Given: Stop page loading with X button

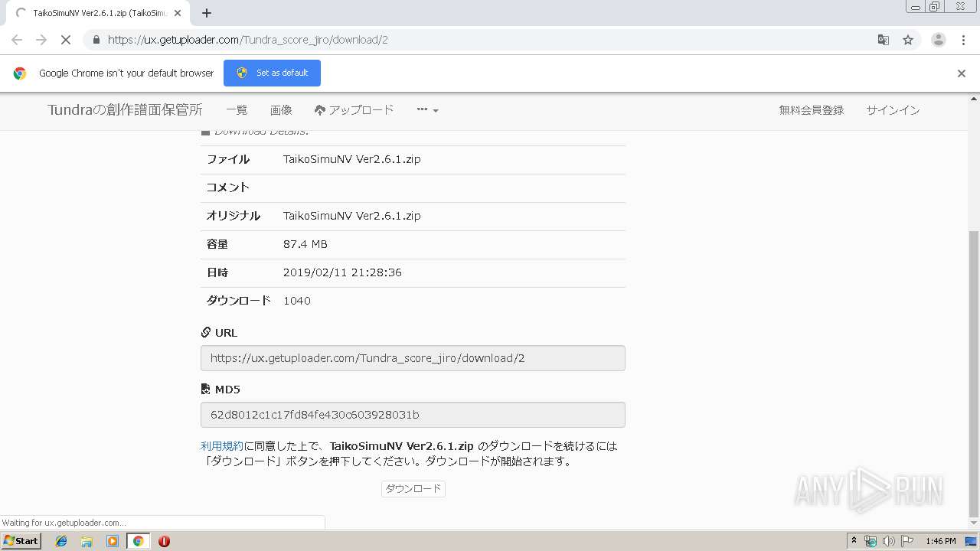Looking at the screenshot, I should (x=66, y=40).
